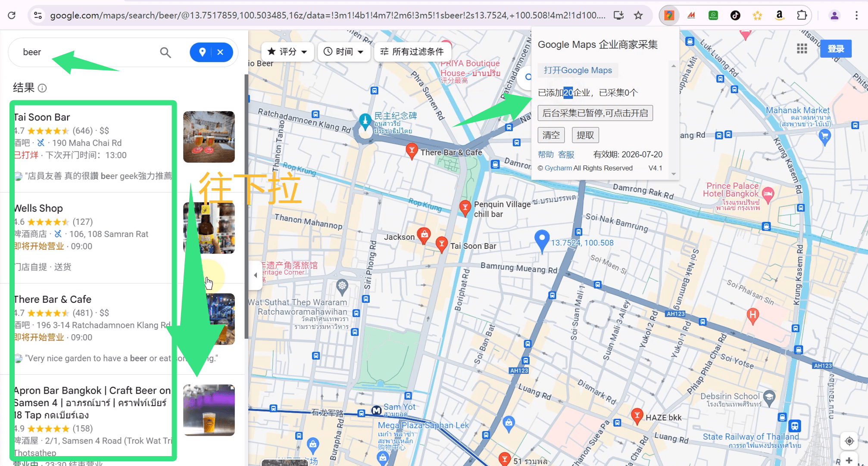
Task: Click the There Bar & Cafe map pin
Action: tap(412, 151)
